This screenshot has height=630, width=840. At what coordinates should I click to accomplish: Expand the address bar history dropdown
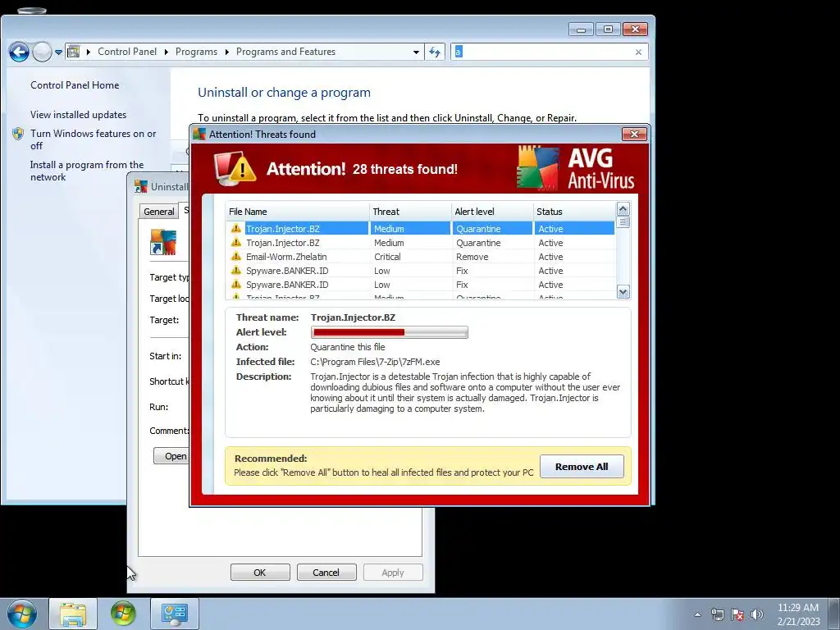[416, 52]
